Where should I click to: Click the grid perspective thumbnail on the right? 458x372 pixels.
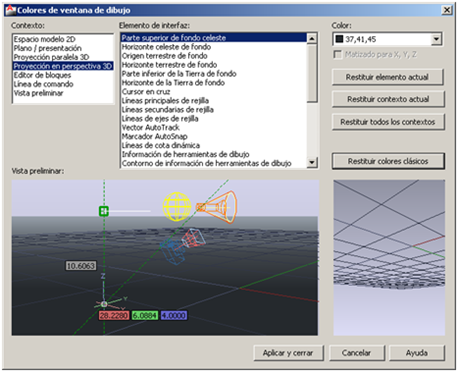[x=389, y=258]
